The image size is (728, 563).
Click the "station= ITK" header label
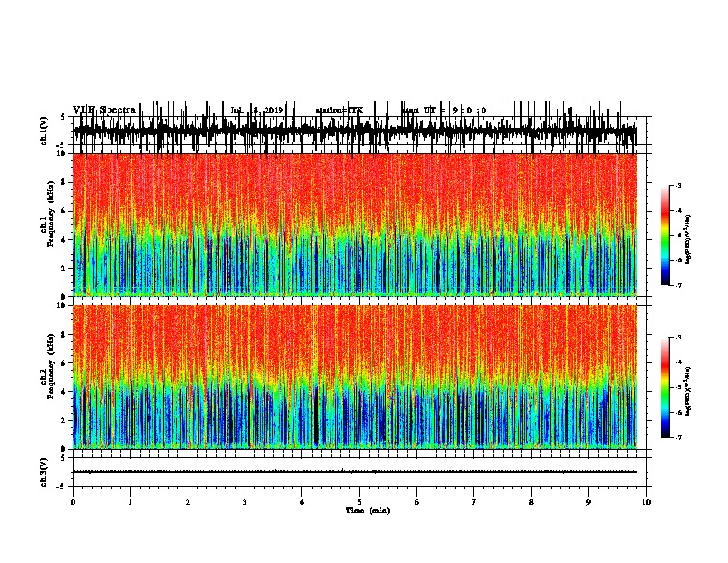[340, 110]
